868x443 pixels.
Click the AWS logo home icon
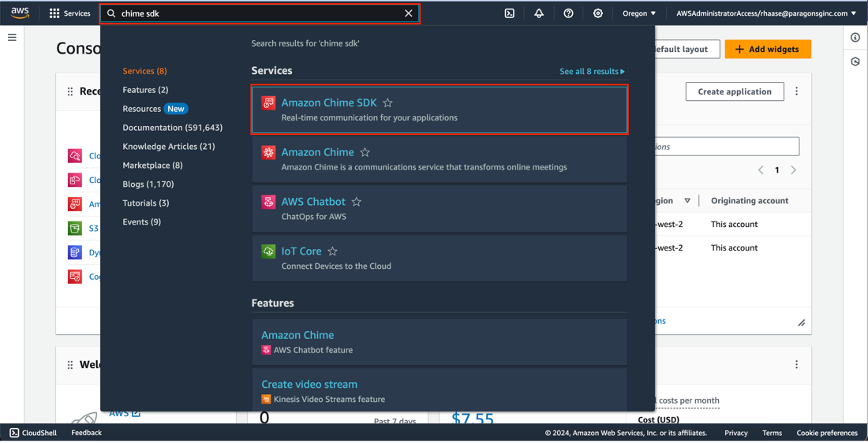[20, 13]
